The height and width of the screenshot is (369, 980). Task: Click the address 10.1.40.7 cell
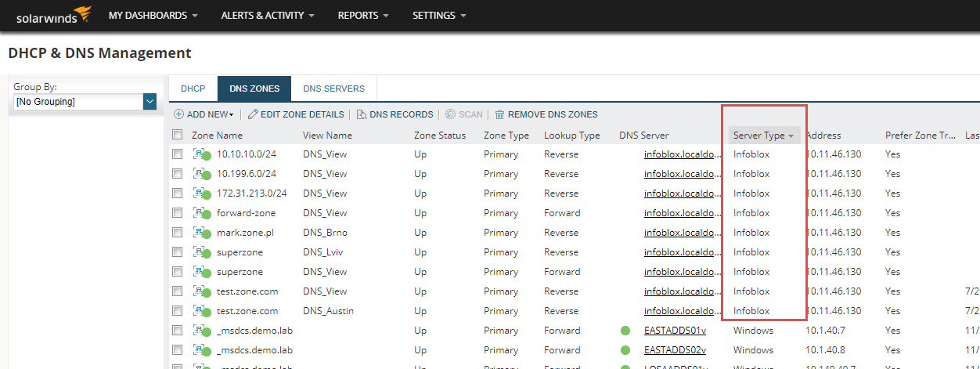pos(827,331)
